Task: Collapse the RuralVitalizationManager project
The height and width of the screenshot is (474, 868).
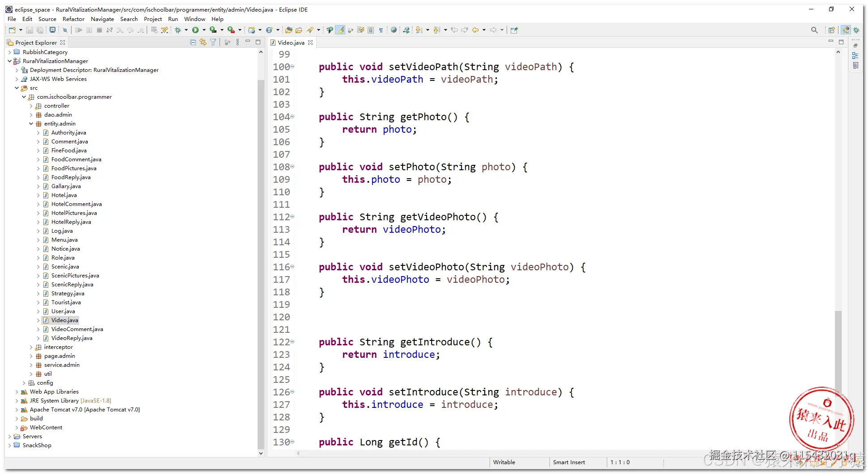Action: 10,61
